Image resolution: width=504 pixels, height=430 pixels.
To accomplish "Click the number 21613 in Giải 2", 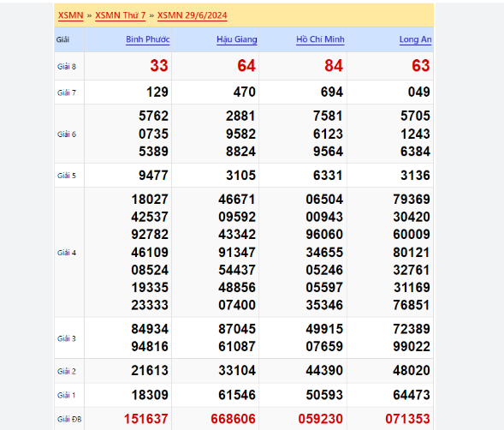I will point(150,370).
